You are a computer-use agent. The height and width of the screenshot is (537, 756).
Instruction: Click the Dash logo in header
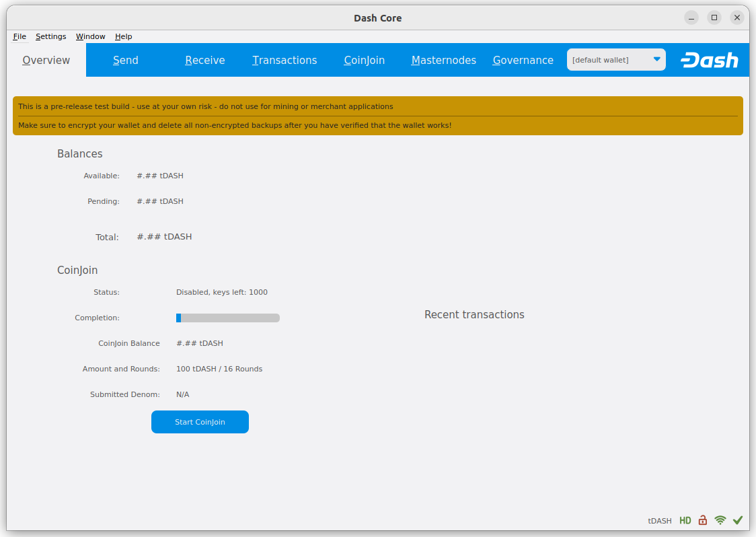[x=709, y=61]
